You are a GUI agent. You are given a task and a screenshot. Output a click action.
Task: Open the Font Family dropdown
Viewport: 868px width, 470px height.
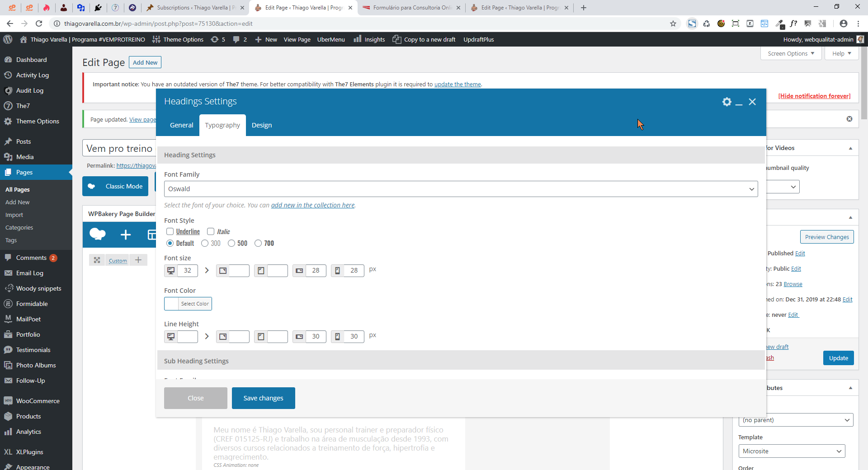[461, 189]
